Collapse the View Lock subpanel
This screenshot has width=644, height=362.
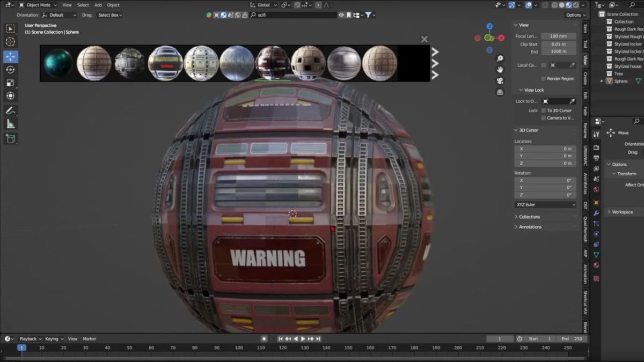[x=531, y=90]
